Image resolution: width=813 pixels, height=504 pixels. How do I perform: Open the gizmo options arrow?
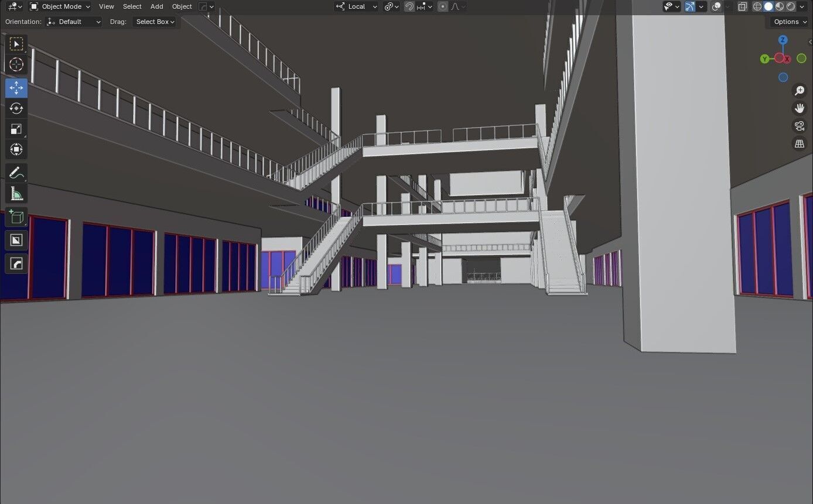(x=701, y=6)
